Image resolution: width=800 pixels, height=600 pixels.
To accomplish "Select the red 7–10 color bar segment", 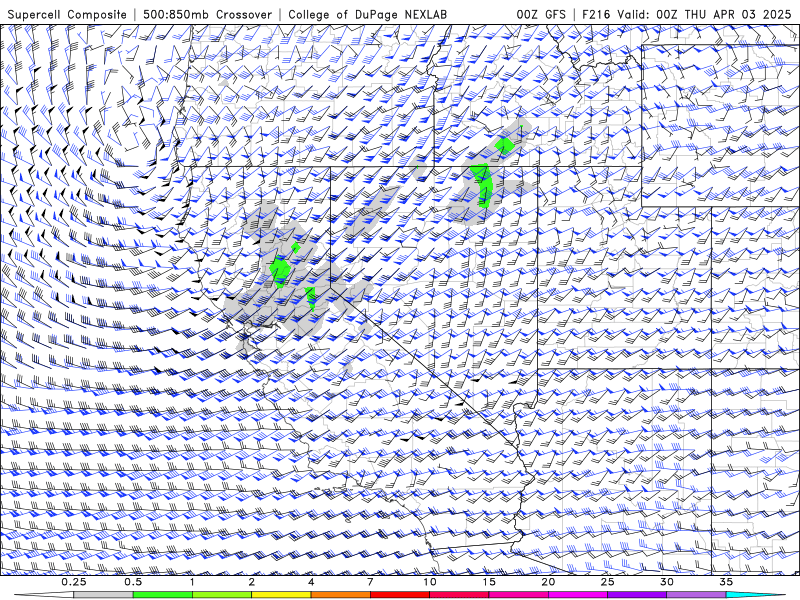I will 399,595.
